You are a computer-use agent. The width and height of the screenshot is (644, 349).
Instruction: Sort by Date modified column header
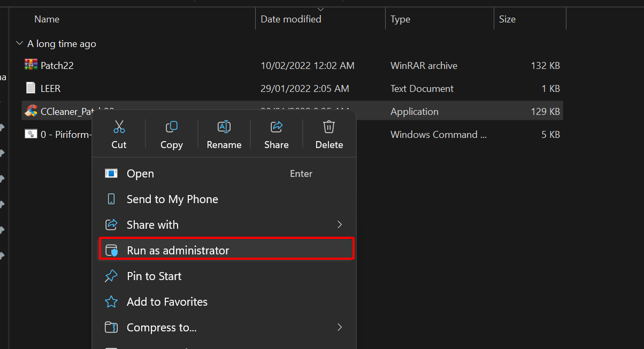coord(291,19)
